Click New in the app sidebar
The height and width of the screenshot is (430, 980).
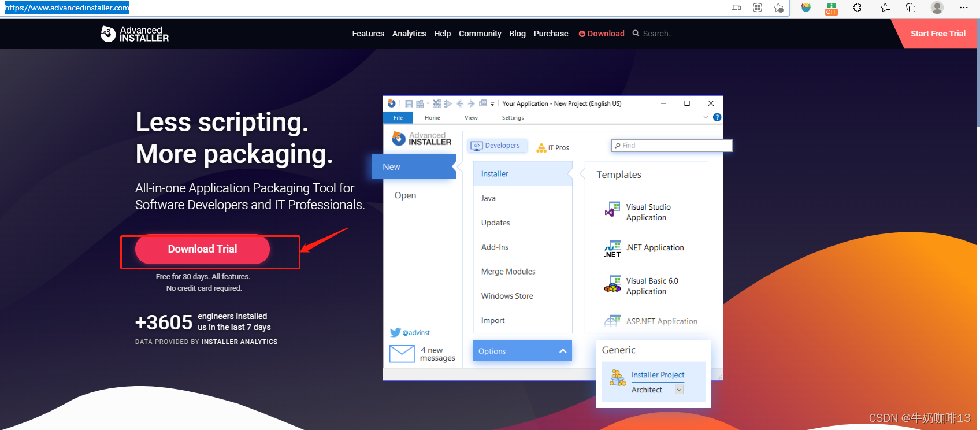[x=414, y=166]
